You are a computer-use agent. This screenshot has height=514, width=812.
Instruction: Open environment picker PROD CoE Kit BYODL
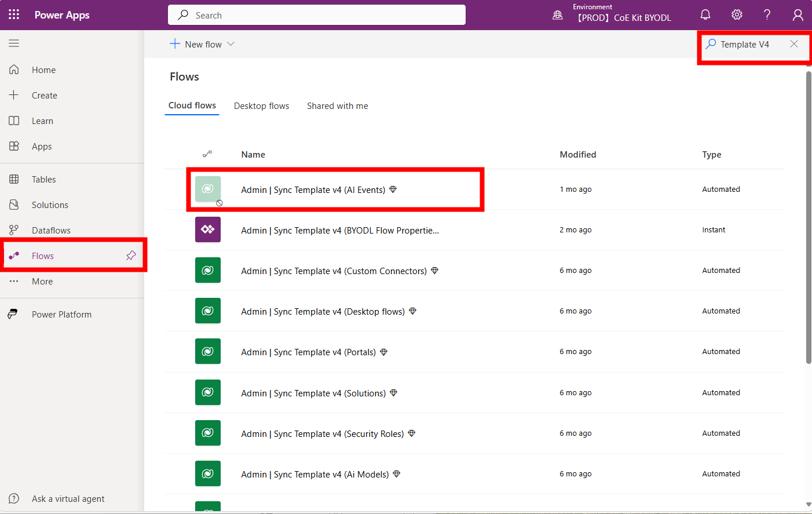(x=622, y=14)
